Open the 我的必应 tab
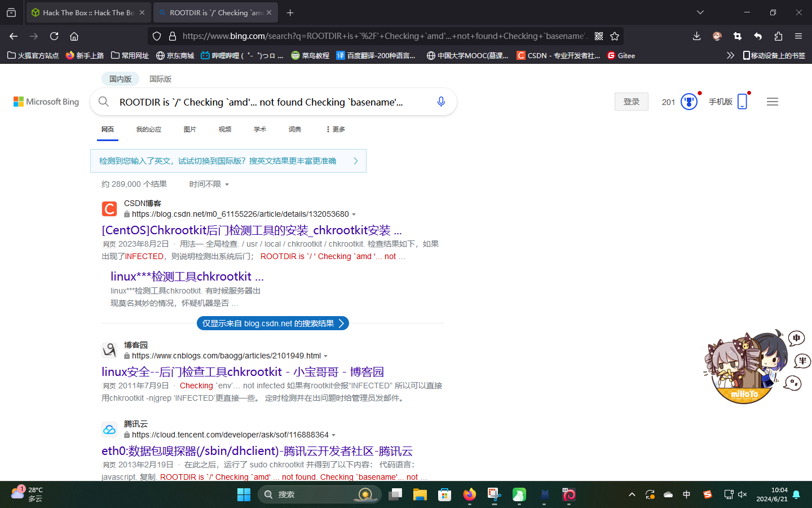This screenshot has width=812, height=508. pyautogui.click(x=149, y=129)
